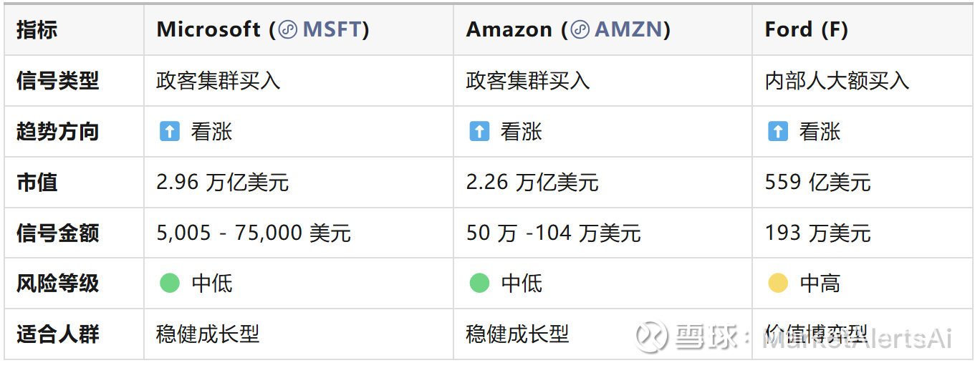Viewport: 980px width, 368px height.
Task: Click the yellow risk dot for Ford
Action: click(x=778, y=284)
